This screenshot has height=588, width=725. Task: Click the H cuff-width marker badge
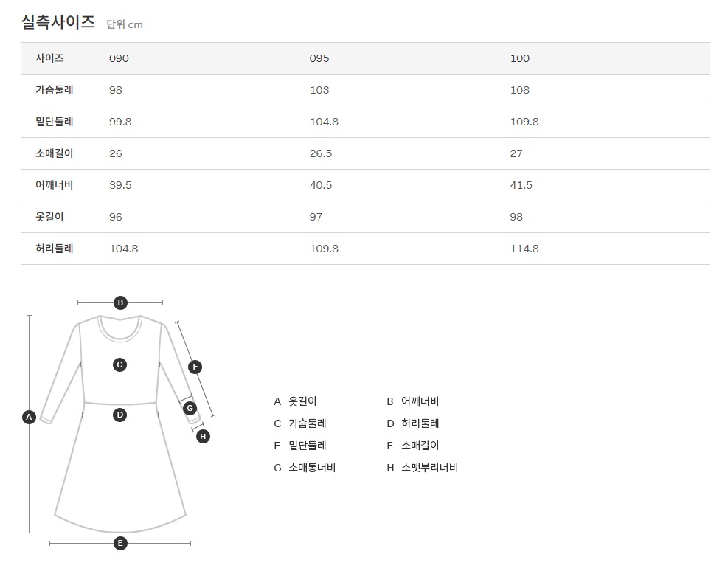(204, 436)
